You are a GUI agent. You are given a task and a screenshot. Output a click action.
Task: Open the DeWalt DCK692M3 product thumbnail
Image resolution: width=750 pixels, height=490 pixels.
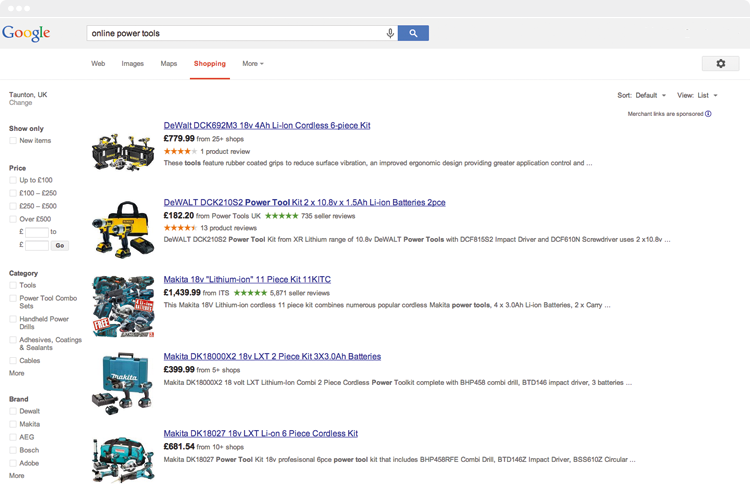123,151
